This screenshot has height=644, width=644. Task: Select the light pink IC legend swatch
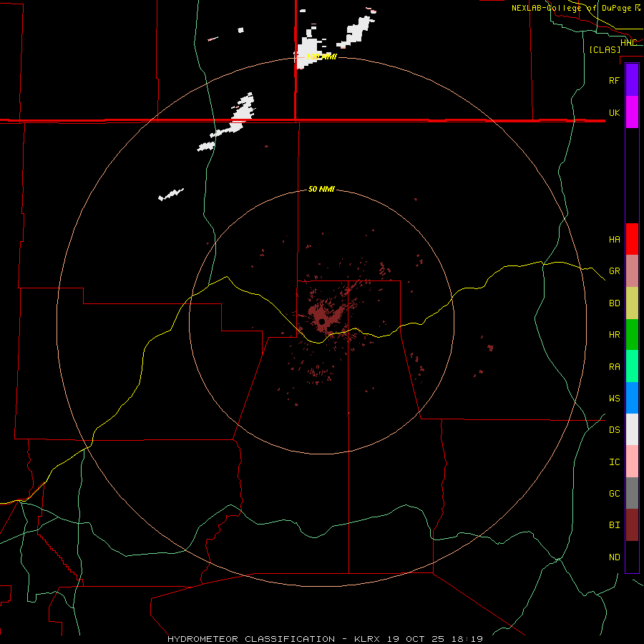tap(632, 462)
